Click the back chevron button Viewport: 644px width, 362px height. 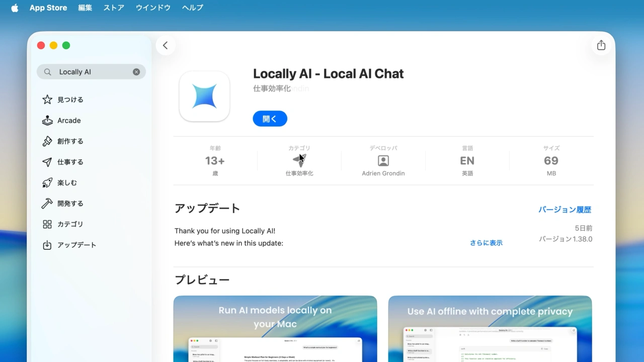166,45
